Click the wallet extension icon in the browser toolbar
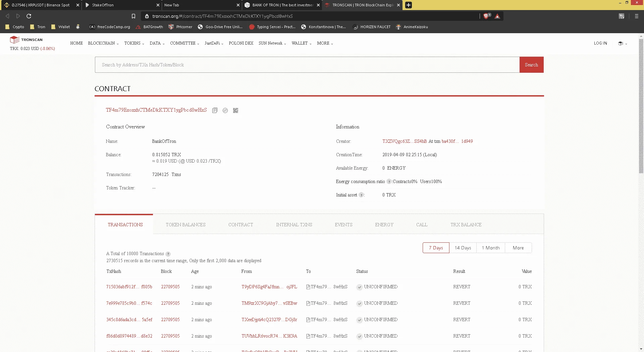 [622, 16]
